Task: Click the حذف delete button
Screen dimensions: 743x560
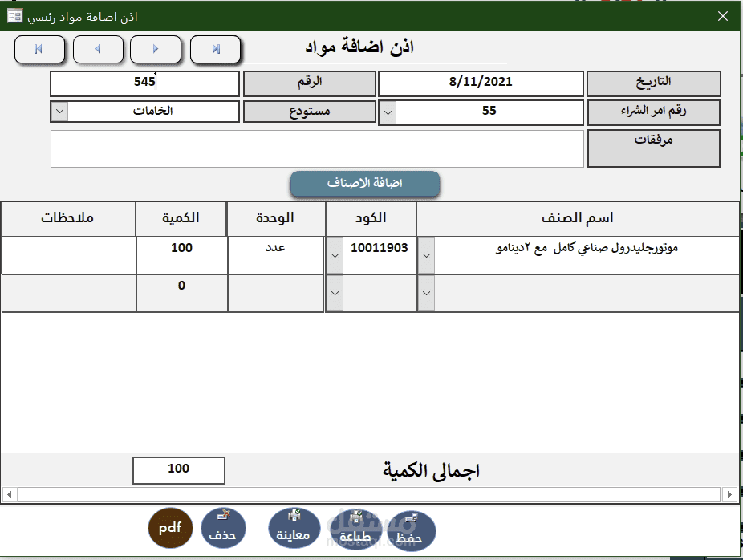Action: coord(223,528)
